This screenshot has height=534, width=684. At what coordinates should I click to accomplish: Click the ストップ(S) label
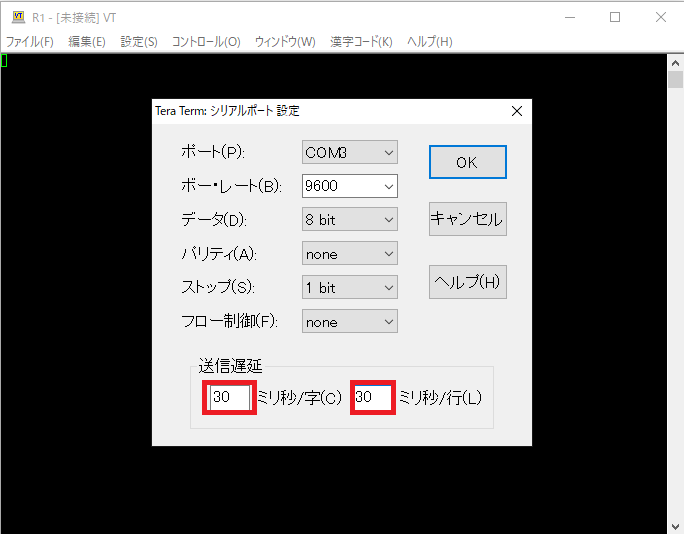point(218,288)
